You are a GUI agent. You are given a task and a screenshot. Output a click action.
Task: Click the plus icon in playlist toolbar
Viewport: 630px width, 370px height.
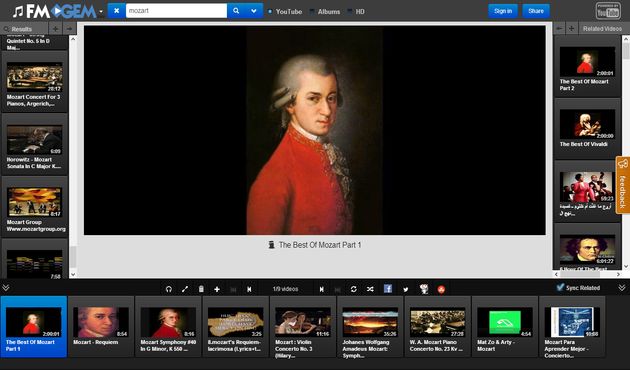[x=217, y=289]
